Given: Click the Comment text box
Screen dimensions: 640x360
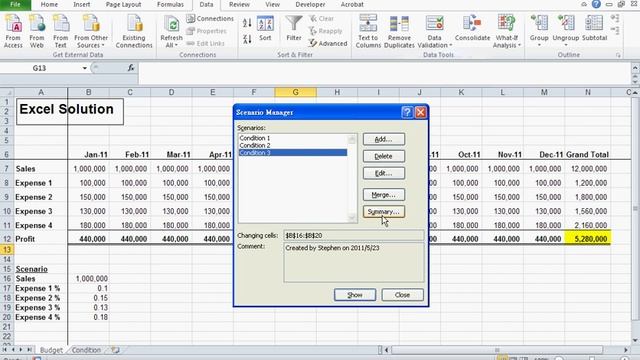Looking at the screenshot, I should [354, 262].
